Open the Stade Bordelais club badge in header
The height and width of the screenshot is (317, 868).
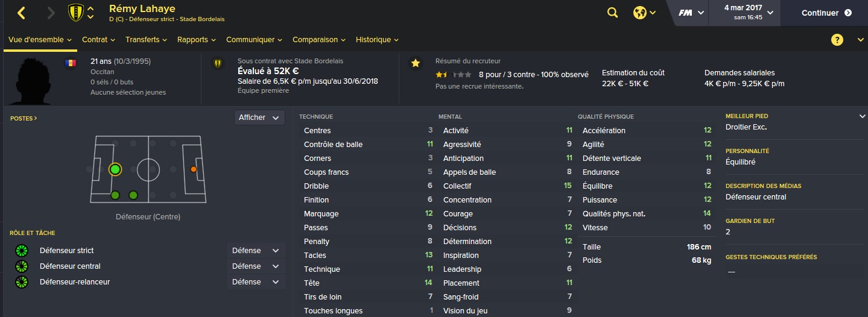tap(76, 13)
